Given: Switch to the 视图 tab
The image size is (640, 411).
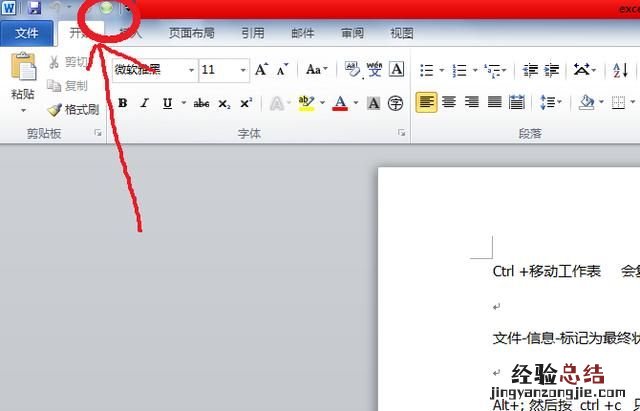Looking at the screenshot, I should (x=402, y=33).
